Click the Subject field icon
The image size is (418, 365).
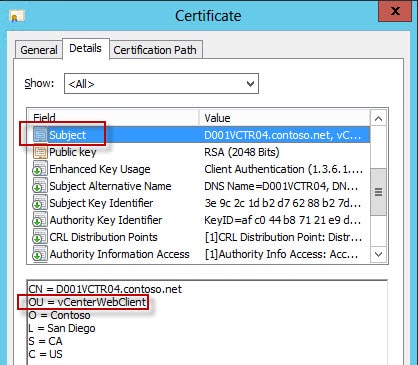(x=40, y=135)
